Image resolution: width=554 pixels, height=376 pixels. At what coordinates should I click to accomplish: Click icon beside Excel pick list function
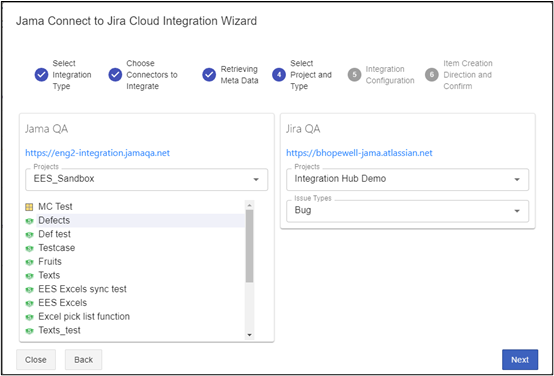29,318
